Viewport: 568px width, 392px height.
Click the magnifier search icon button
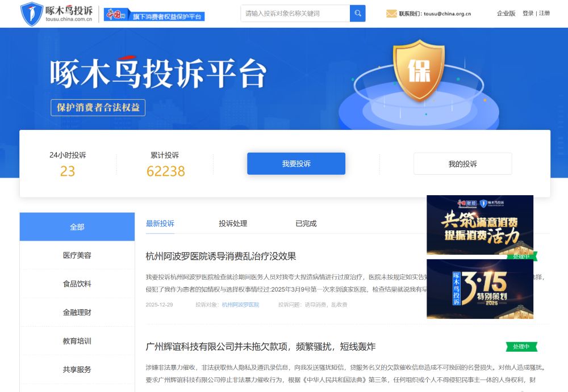click(x=358, y=13)
